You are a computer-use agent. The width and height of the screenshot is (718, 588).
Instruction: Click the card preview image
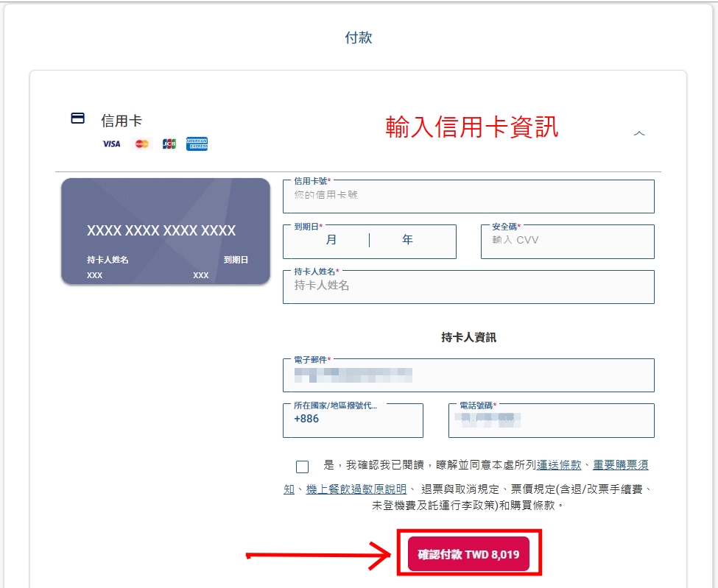(166, 231)
